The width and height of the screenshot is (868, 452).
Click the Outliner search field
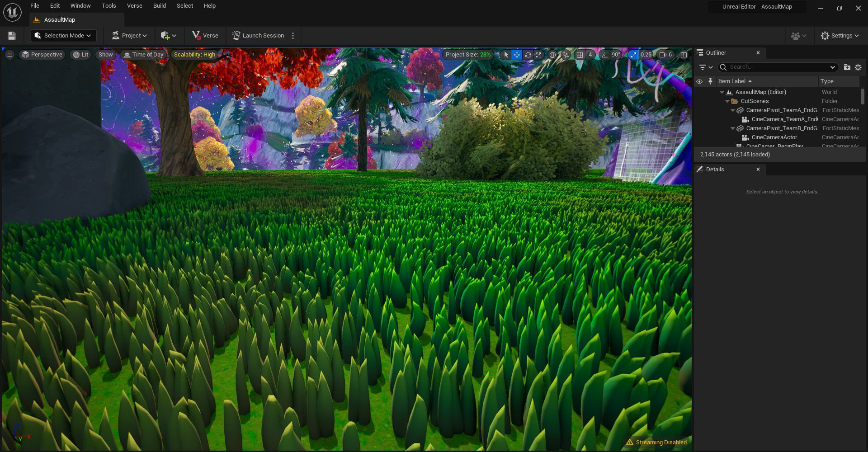tap(778, 67)
